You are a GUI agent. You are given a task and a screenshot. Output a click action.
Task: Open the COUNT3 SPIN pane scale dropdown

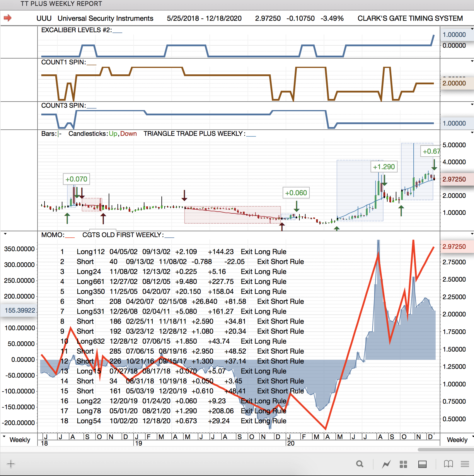(x=472, y=105)
